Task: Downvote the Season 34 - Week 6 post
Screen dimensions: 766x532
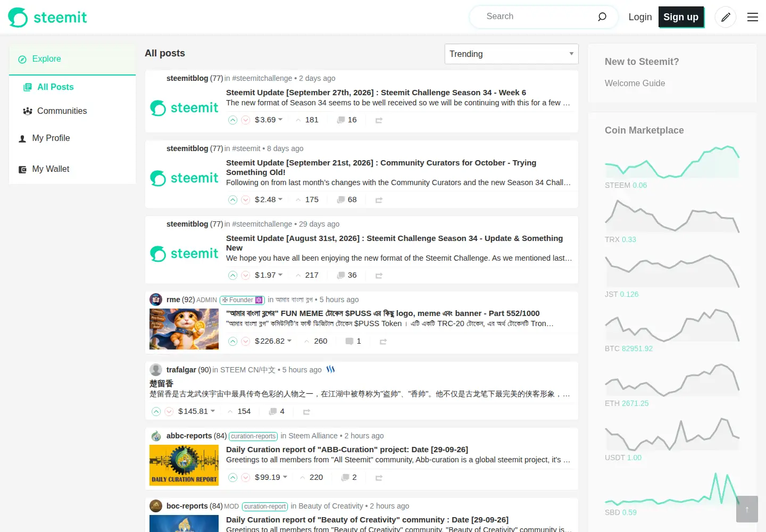Action: pos(245,120)
